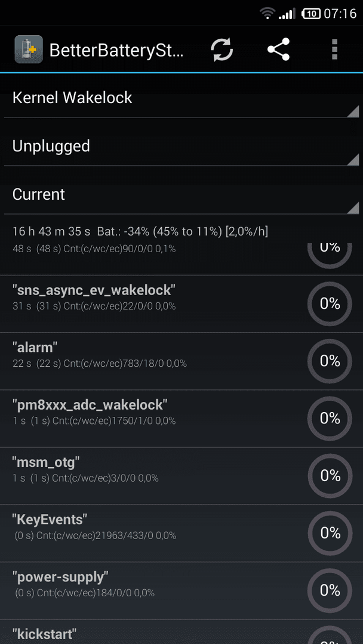
Task: Tap the "msm_otg" wakelock item
Action: coord(181,476)
